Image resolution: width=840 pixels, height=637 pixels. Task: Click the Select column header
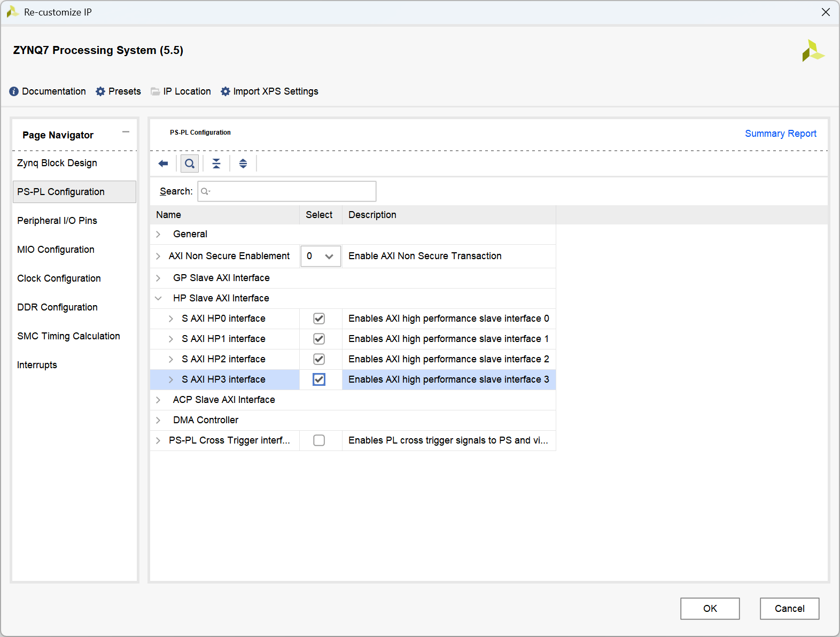tap(321, 215)
